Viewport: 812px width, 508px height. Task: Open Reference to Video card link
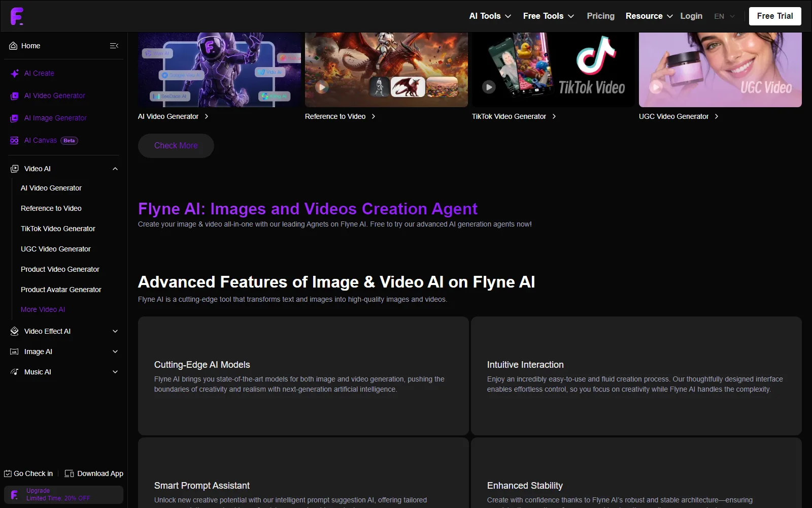[340, 116]
